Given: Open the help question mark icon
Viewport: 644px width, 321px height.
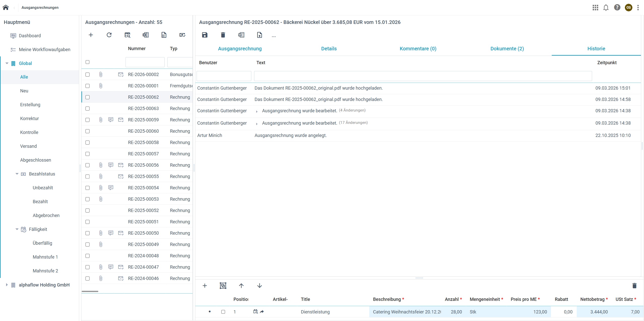Looking at the screenshot, I should coord(617,8).
